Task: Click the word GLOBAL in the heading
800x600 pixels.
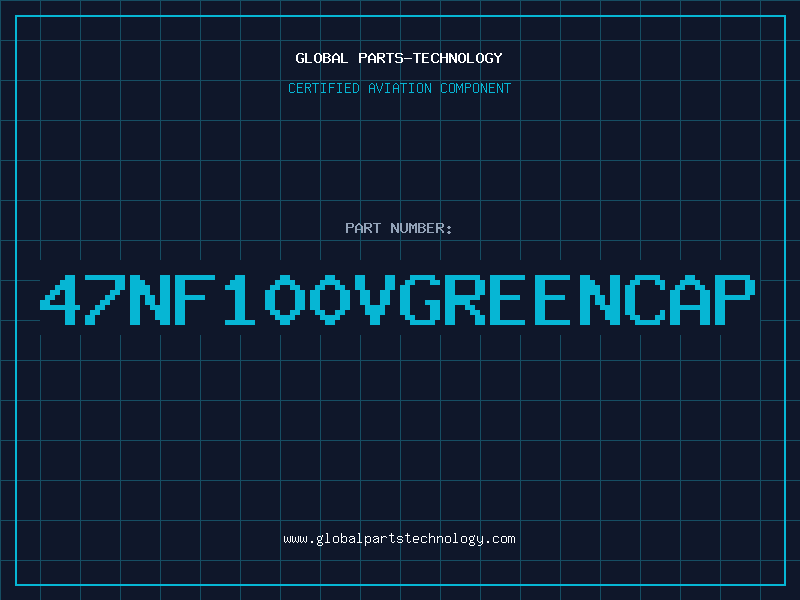Action: click(x=321, y=58)
